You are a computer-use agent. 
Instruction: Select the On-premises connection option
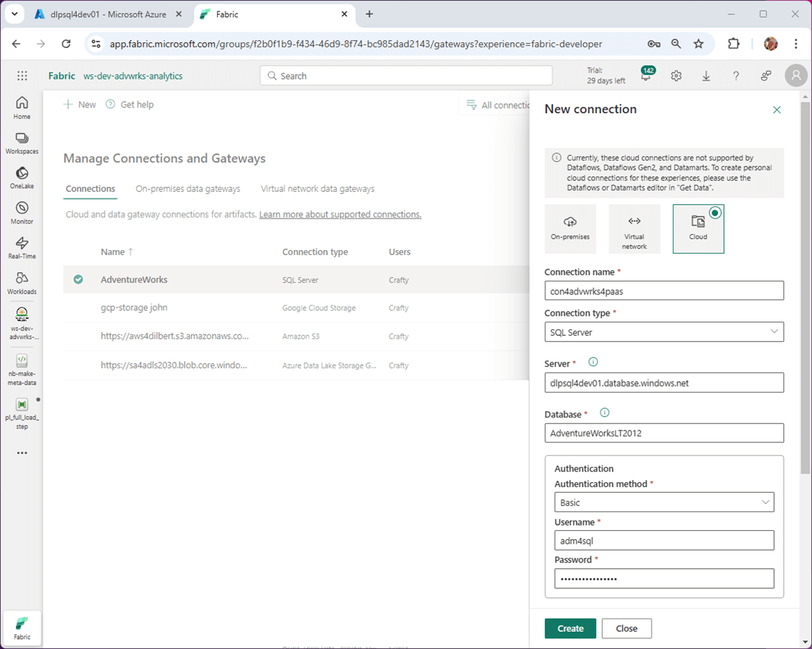570,229
